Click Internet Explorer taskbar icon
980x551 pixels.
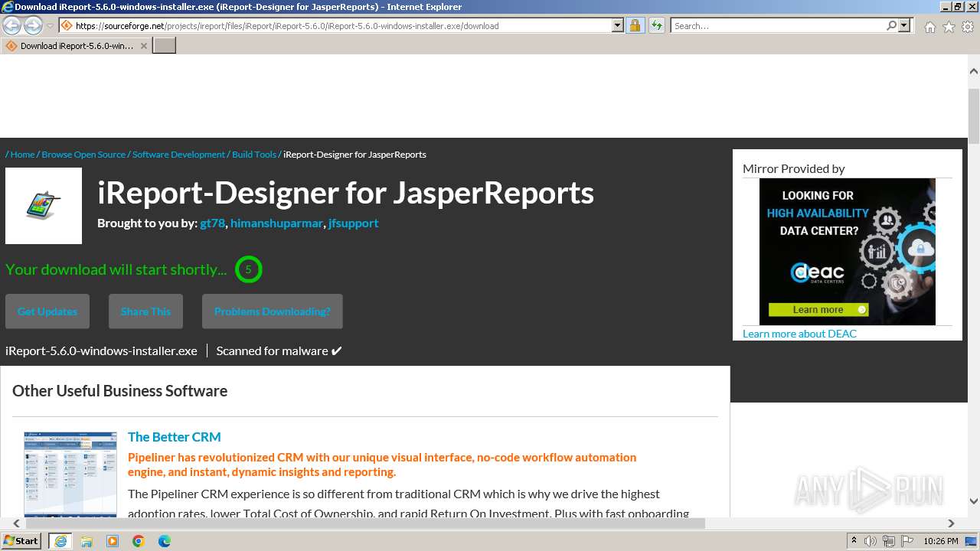(x=60, y=541)
